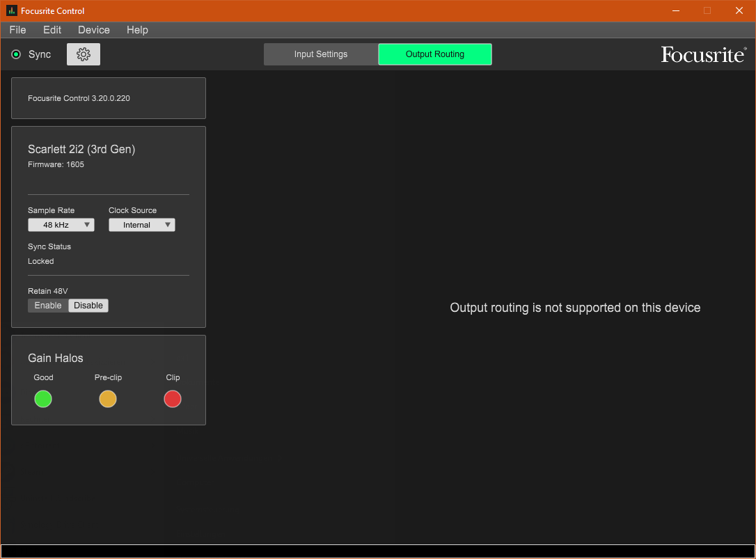Open the Device menu
The width and height of the screenshot is (756, 559).
[94, 30]
